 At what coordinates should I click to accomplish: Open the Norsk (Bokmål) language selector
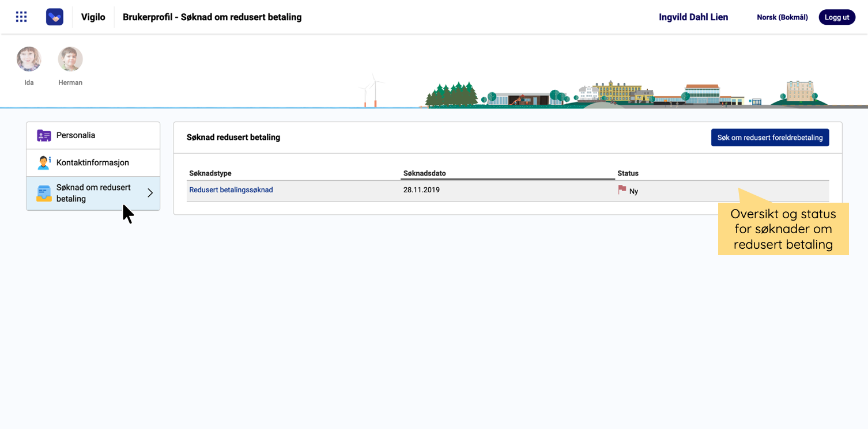(x=782, y=17)
